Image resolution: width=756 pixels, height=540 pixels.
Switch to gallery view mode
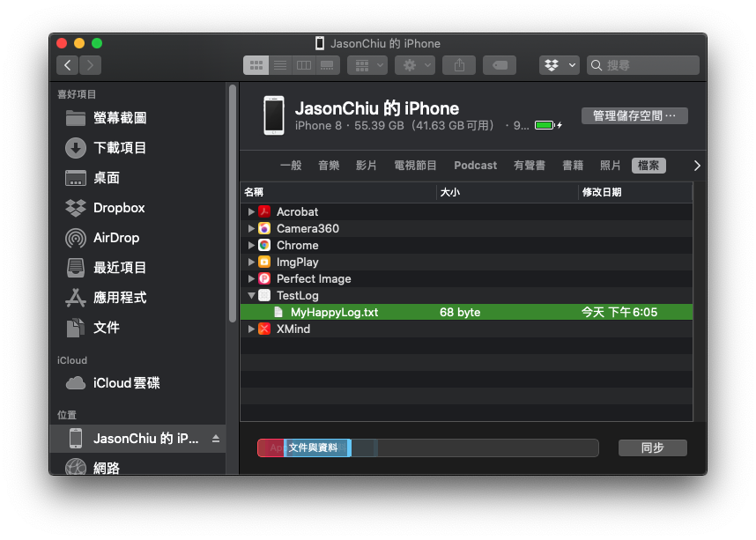pos(328,65)
